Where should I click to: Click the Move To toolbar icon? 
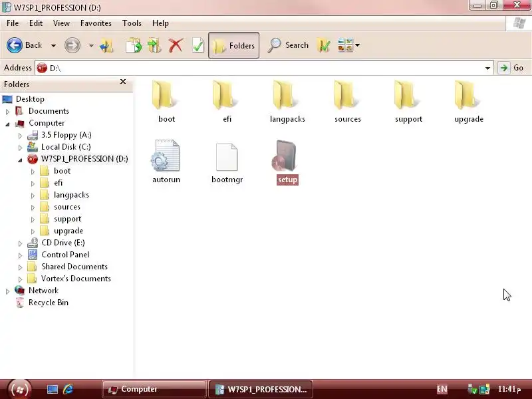(x=154, y=45)
